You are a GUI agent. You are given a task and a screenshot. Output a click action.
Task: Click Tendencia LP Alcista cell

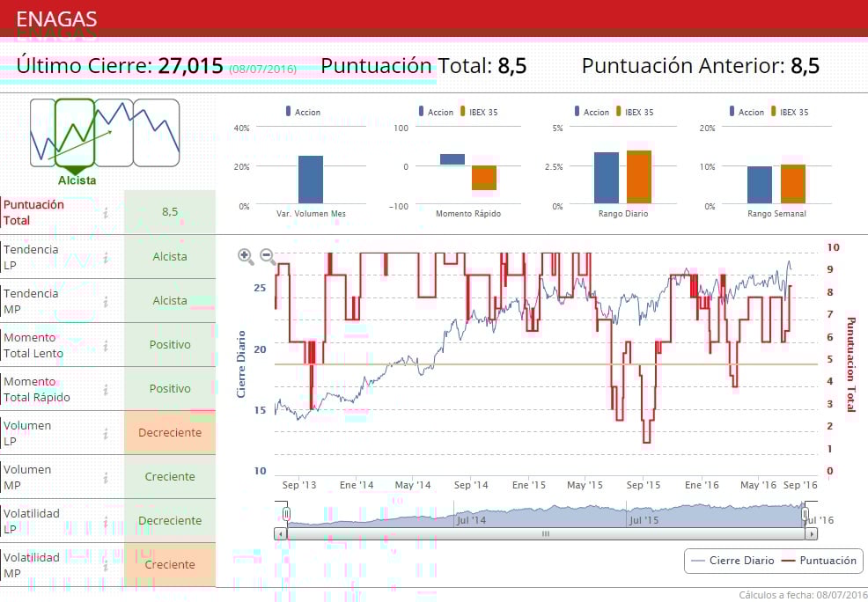click(x=170, y=257)
